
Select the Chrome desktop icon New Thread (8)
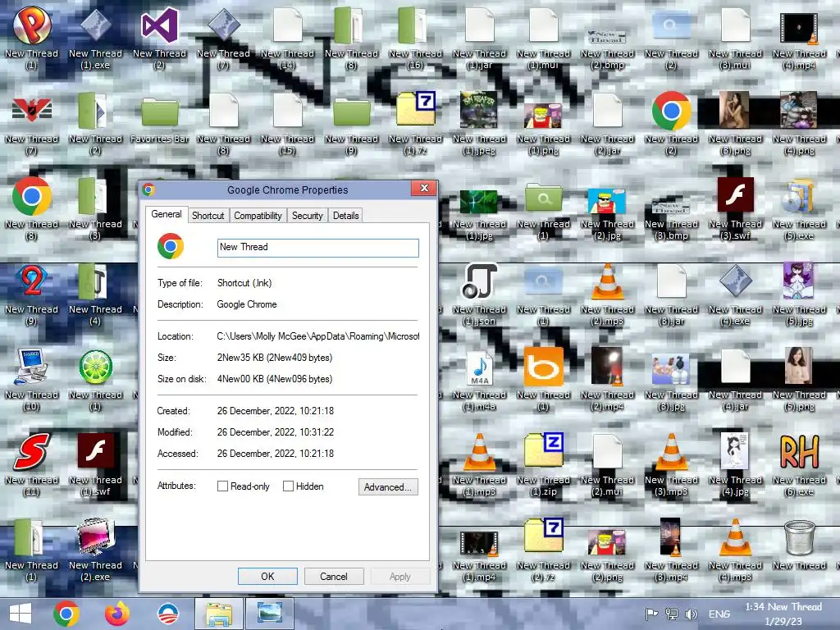click(x=32, y=208)
